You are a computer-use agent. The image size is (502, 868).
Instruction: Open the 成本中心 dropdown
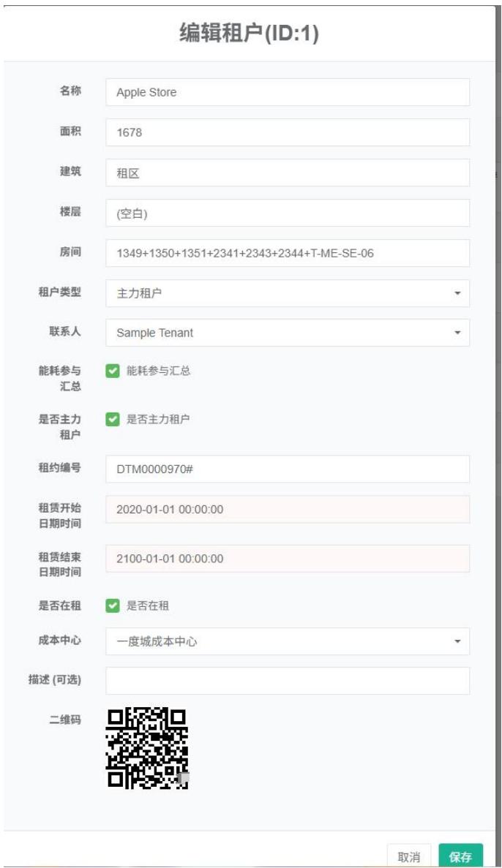point(287,641)
